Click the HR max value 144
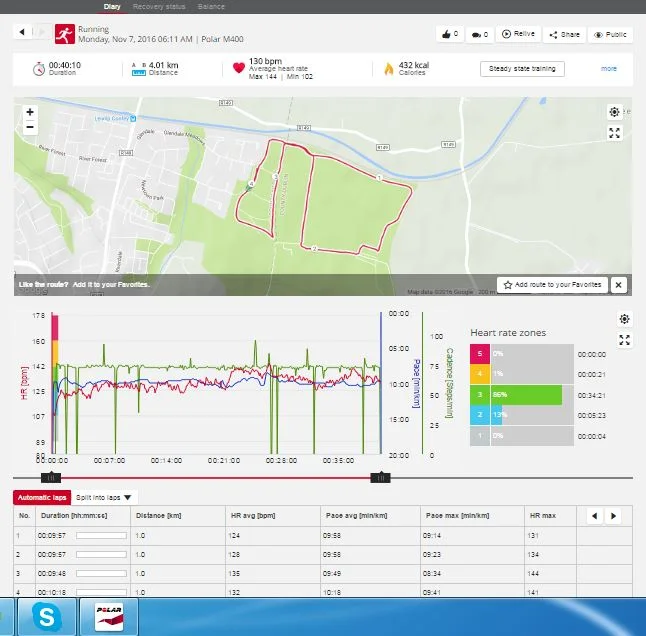 click(x=533, y=573)
